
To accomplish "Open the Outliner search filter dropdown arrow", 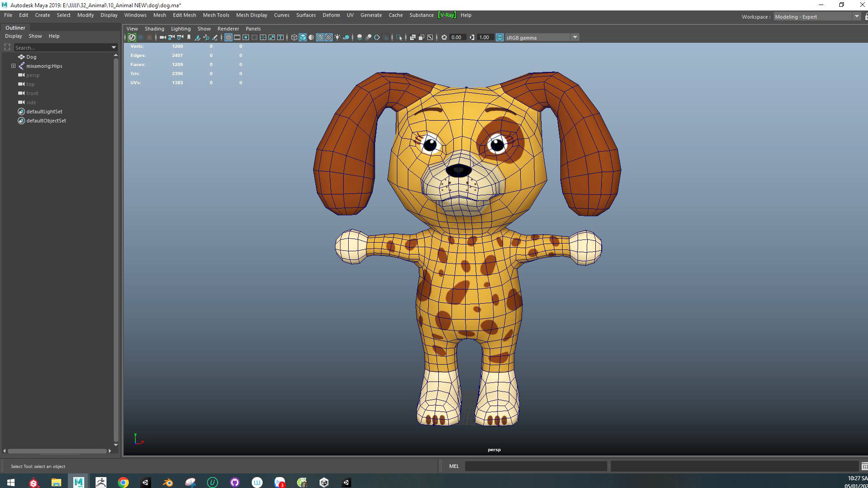I will 114,47.
